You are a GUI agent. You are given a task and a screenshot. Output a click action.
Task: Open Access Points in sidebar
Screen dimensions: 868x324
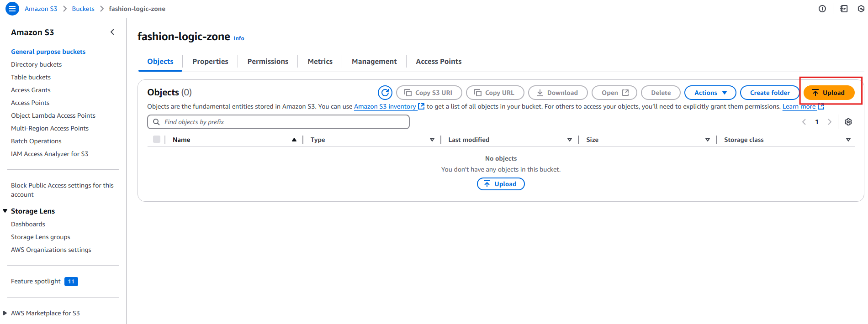pyautogui.click(x=30, y=103)
